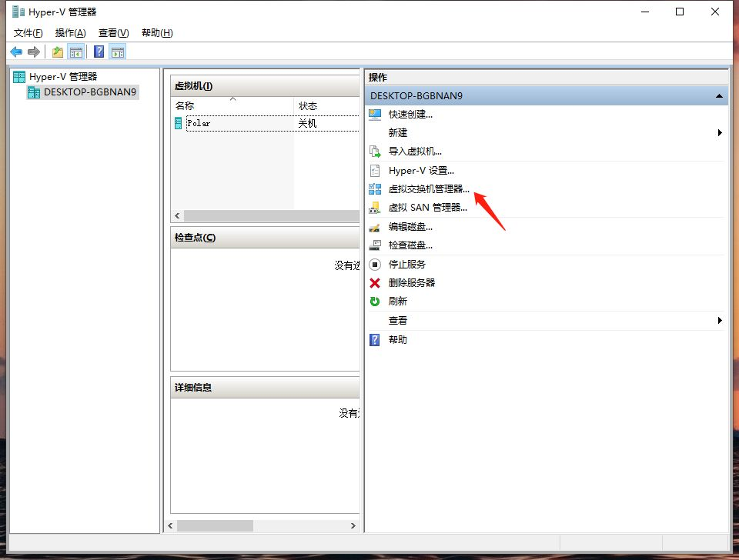
Task: Click the 帮助 question mark icon in actions
Action: [x=374, y=340]
